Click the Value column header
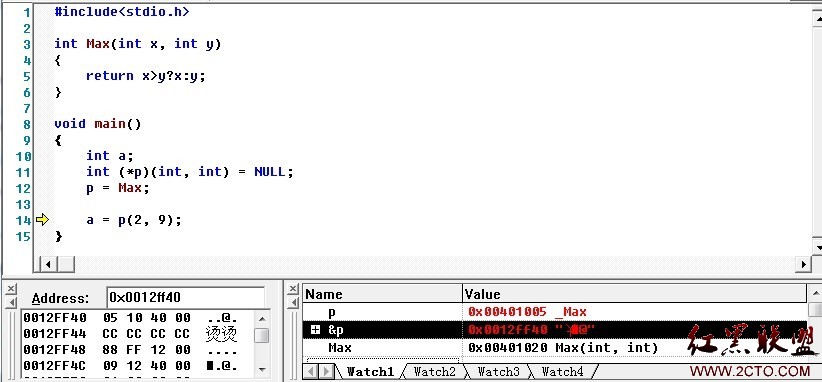This screenshot has height=382, width=822. 635,294
